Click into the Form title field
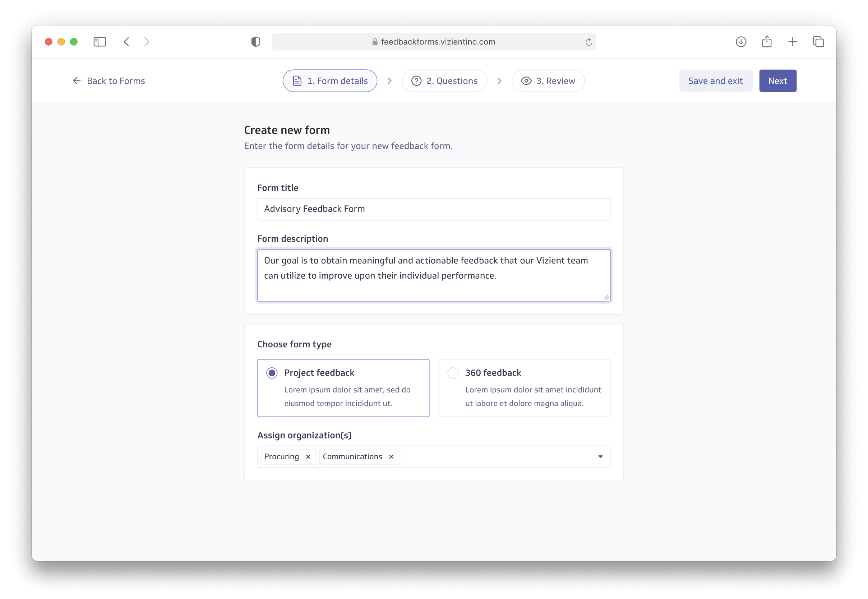This screenshot has width=868, height=599. [434, 209]
